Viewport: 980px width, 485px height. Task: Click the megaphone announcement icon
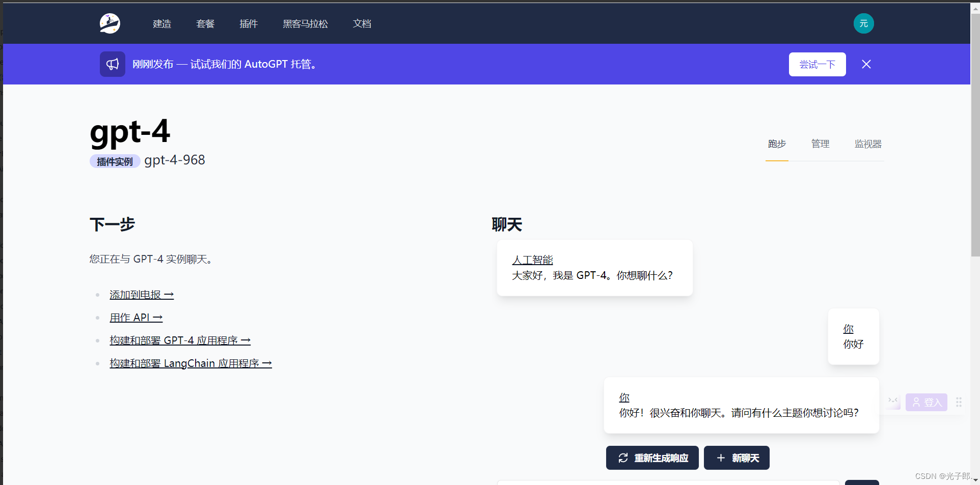(113, 64)
